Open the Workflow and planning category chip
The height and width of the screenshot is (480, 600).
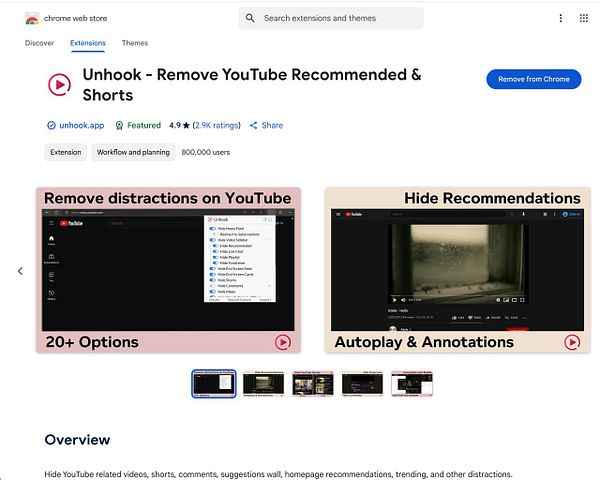tap(133, 152)
